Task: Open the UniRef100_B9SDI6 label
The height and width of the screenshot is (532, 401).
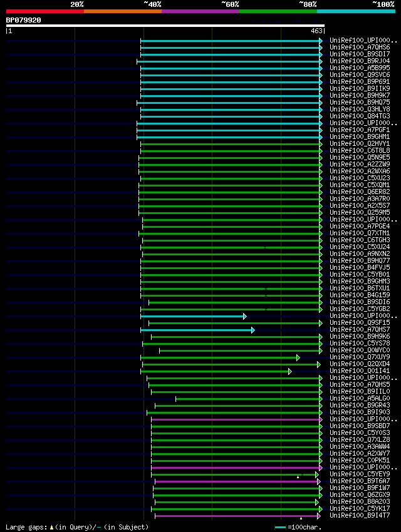Action: (x=360, y=302)
